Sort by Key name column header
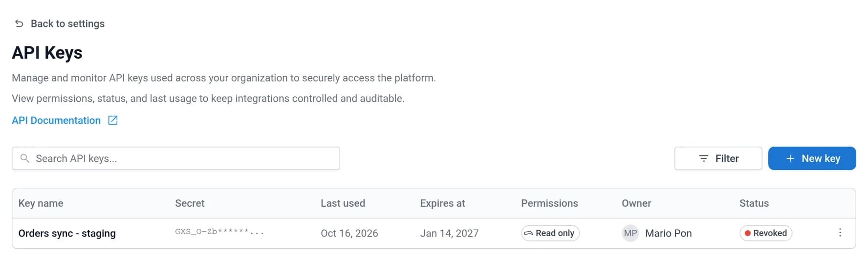 coord(41,203)
